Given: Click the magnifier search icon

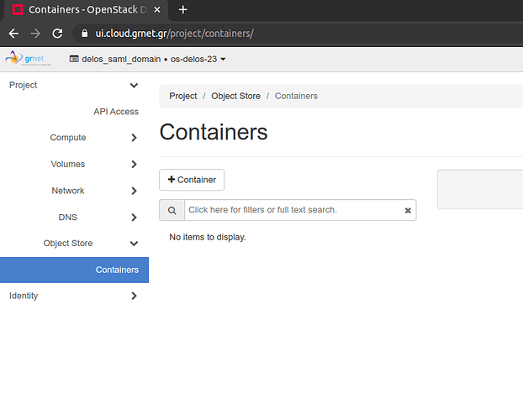Looking at the screenshot, I should click(x=172, y=210).
